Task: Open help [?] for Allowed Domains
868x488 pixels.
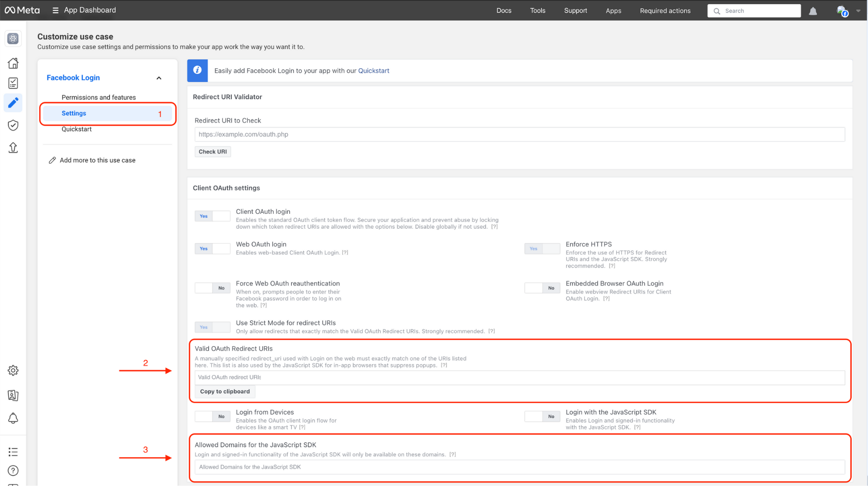Action: pyautogui.click(x=453, y=455)
